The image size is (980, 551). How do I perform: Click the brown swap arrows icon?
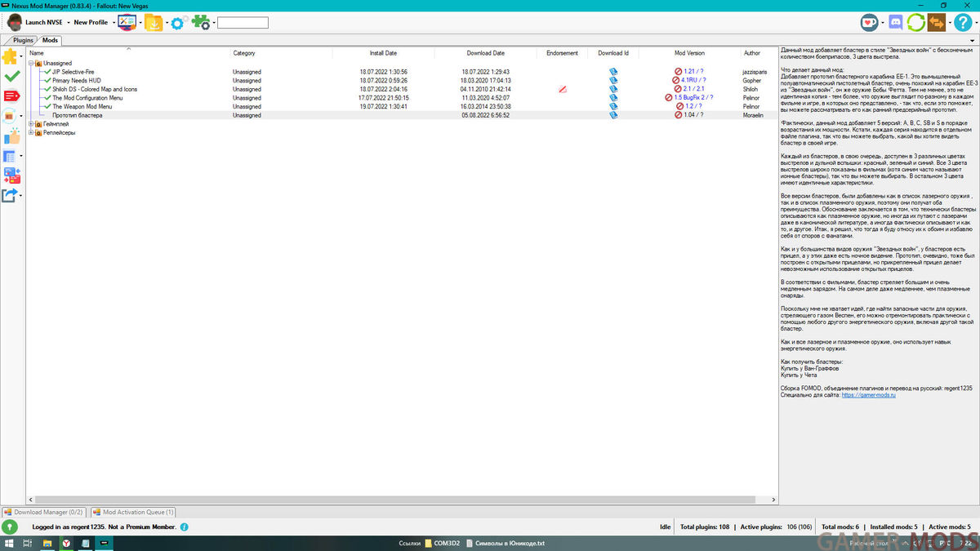pos(936,23)
